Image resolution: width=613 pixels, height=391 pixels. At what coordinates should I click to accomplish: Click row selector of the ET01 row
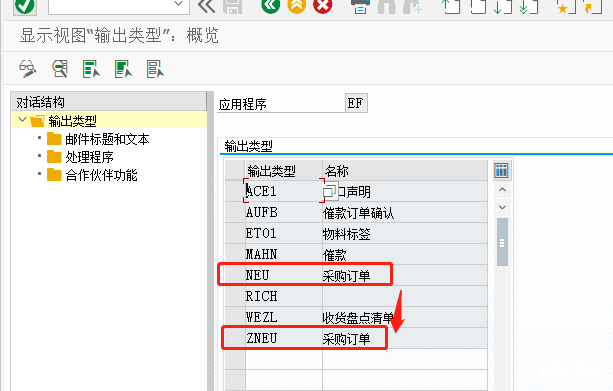235,233
